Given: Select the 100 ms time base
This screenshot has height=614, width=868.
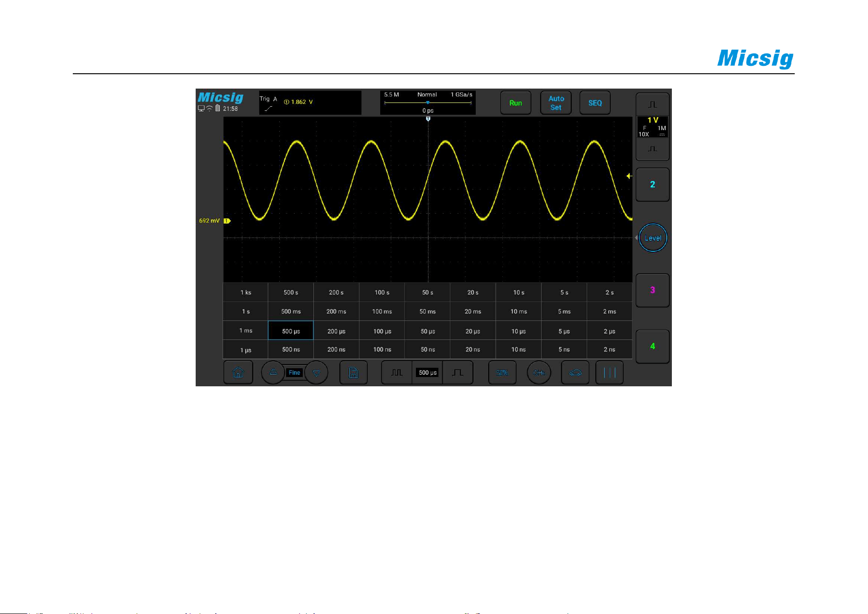Looking at the screenshot, I should click(x=382, y=312).
